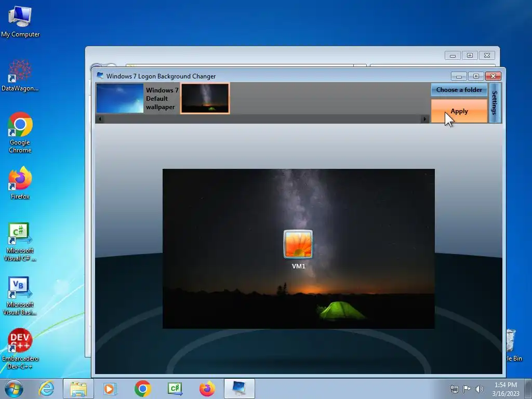Click the Logon Background Changer taskbar button

(239, 389)
